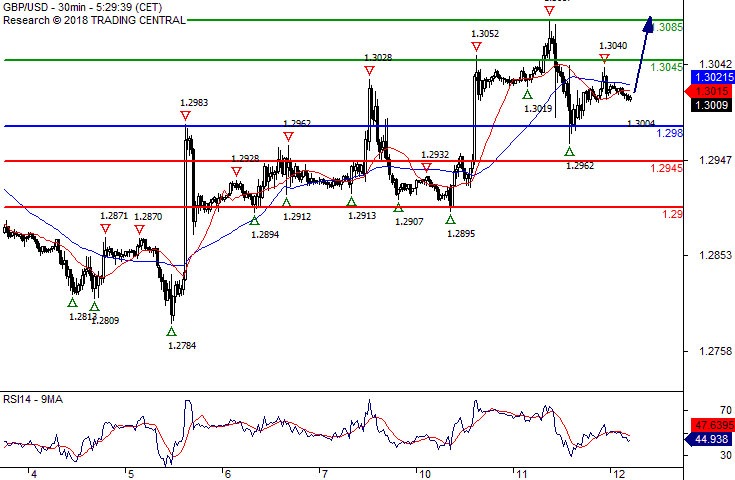The width and height of the screenshot is (735, 480).
Task: Click the 1.2912 low price label
Action: tap(297, 217)
